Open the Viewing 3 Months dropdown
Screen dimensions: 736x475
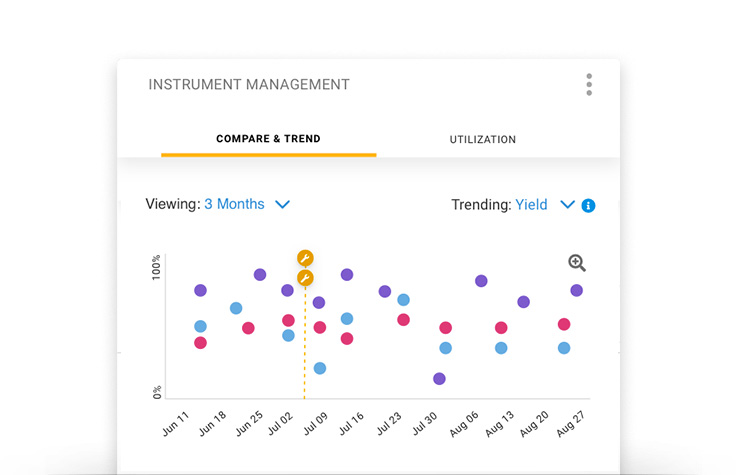tap(234, 204)
